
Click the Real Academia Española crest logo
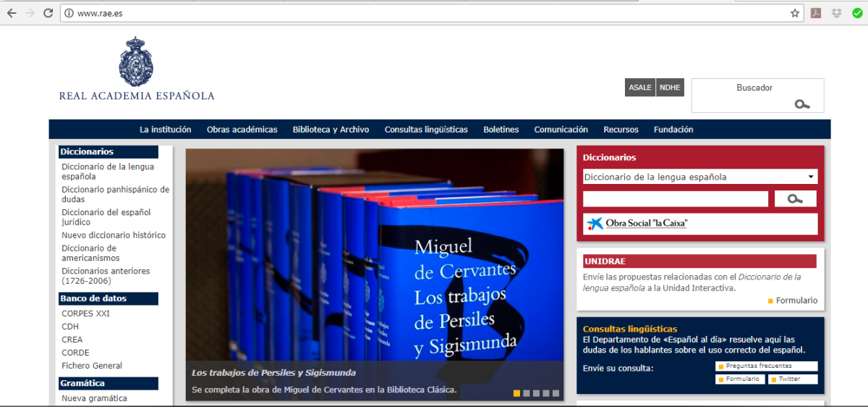(136, 62)
